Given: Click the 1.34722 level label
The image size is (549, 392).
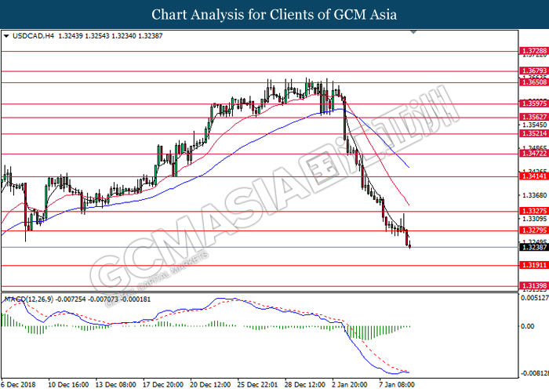Looking at the screenshot, I should (x=534, y=154).
